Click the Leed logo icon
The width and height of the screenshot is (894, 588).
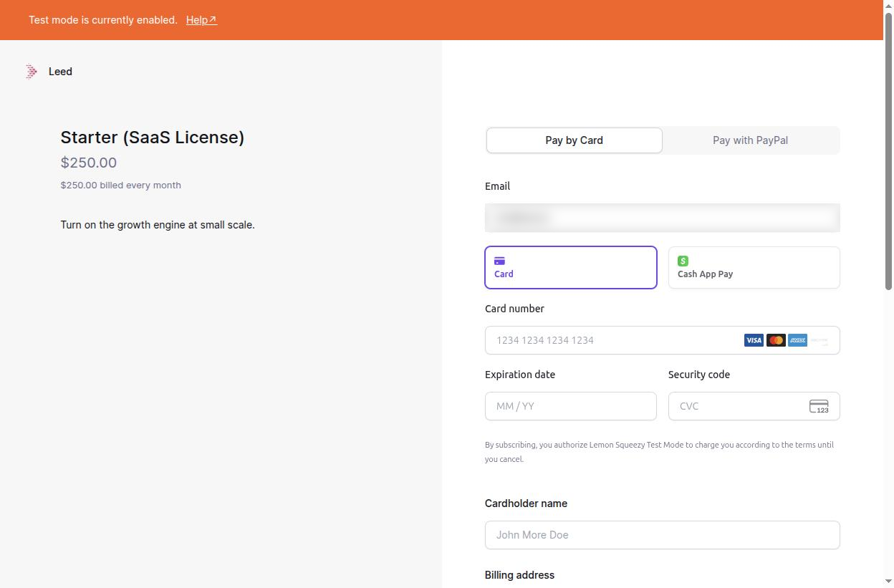[32, 71]
